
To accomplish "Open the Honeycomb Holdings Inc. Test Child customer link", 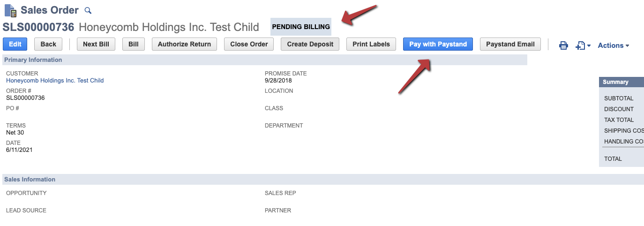I will [x=55, y=81].
